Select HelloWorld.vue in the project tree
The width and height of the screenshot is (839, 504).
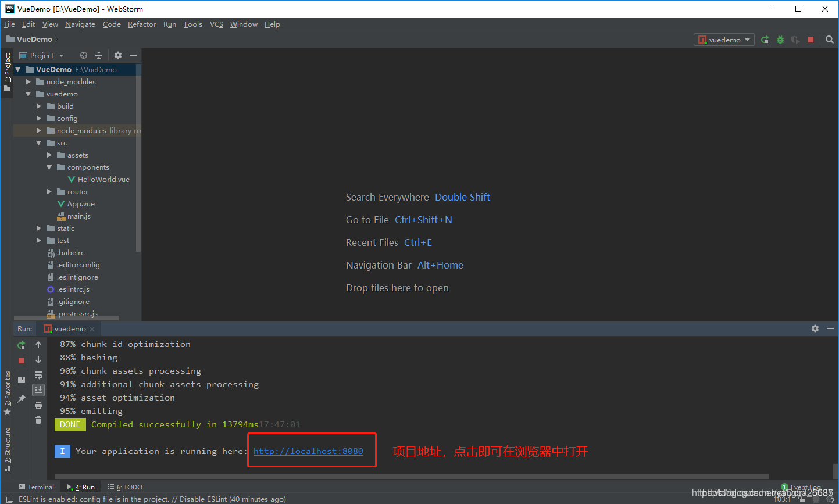103,180
